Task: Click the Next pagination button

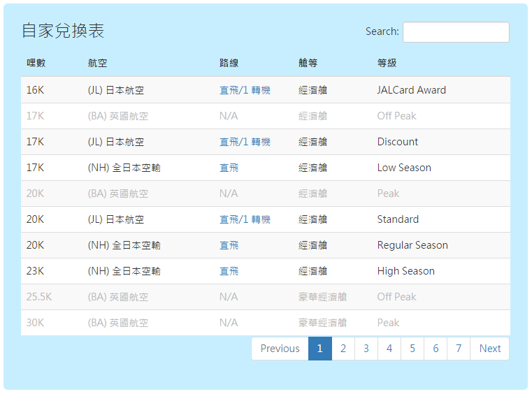Action: pyautogui.click(x=489, y=349)
